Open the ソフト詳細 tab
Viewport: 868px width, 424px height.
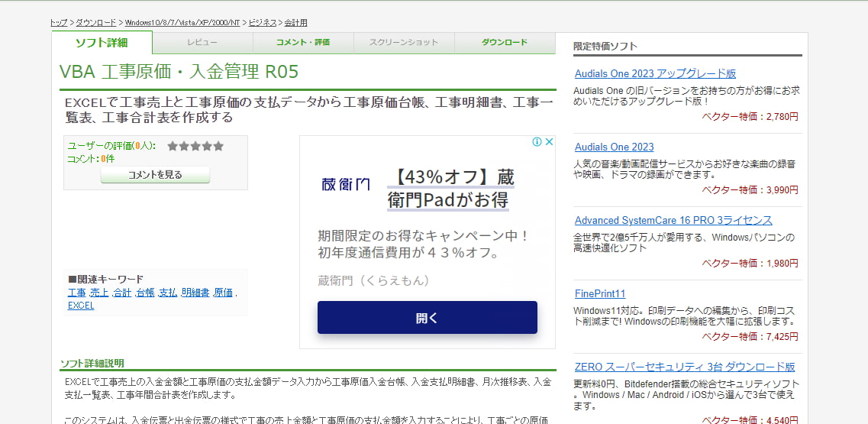coord(102,43)
